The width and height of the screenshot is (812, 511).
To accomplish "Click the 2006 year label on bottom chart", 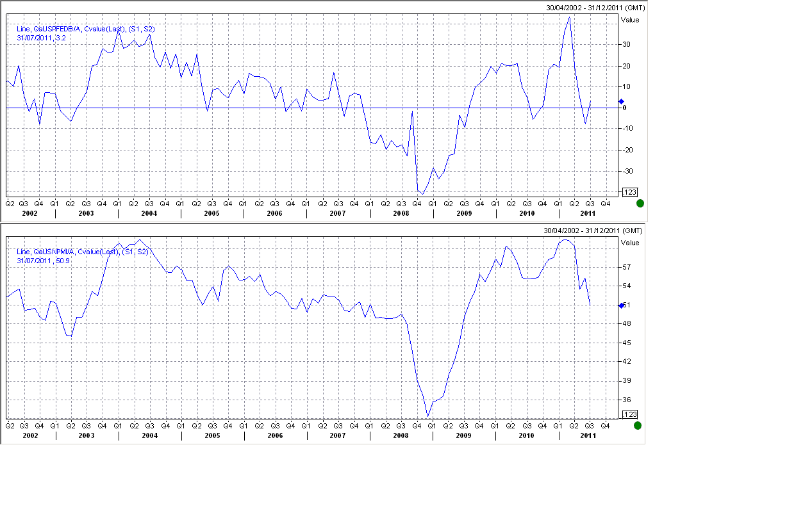I will point(275,435).
